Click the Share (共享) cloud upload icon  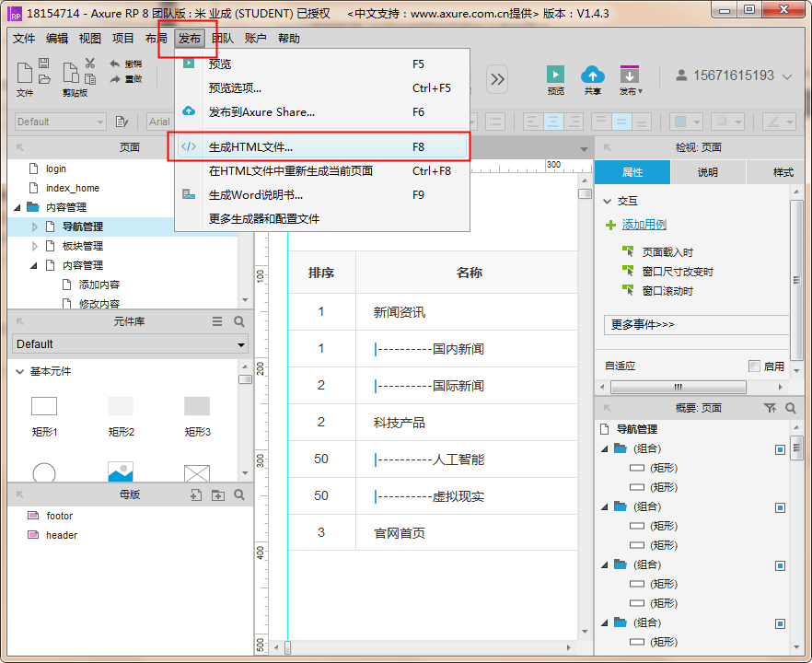[592, 75]
